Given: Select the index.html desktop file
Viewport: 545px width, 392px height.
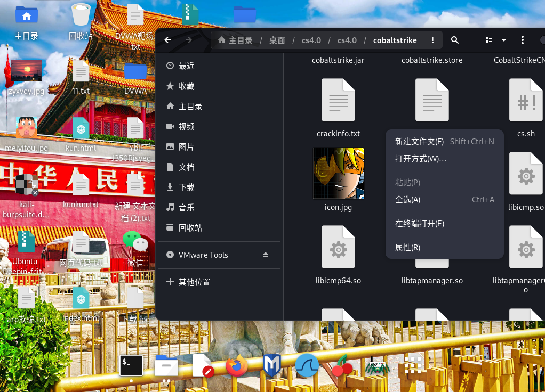Looking at the screenshot, I should pos(81,305).
